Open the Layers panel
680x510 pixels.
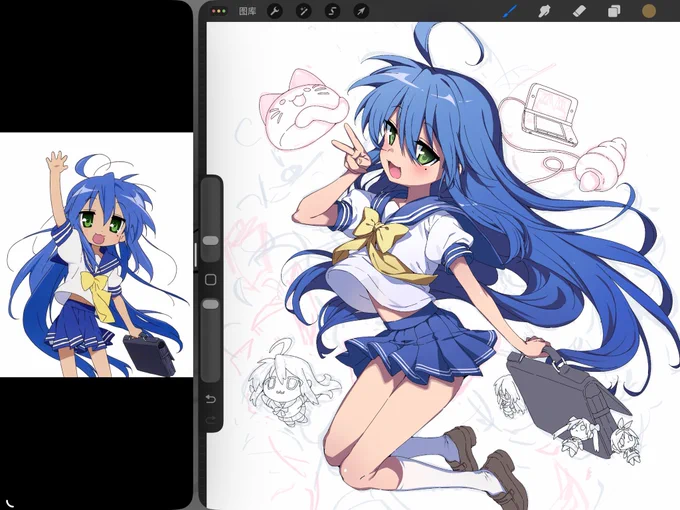614,11
